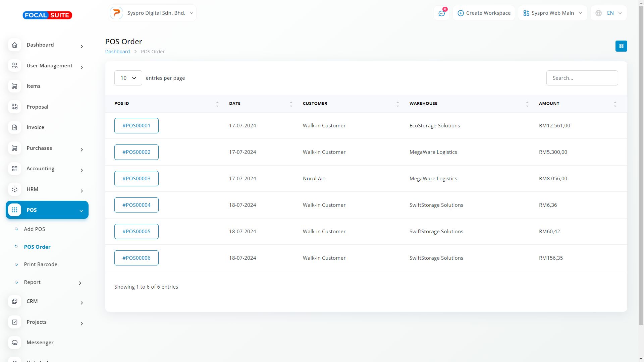Open the entries per page dropdown
Viewport: 644px width, 362px height.
128,78
